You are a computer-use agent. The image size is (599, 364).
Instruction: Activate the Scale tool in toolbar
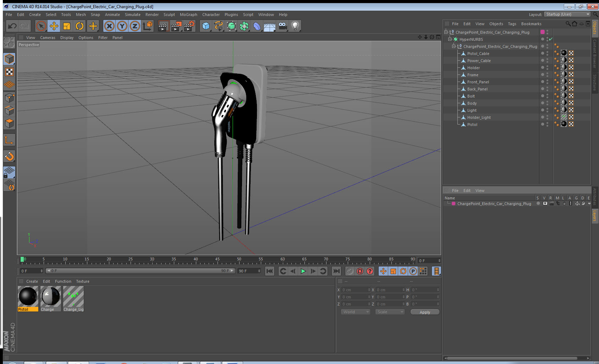67,26
